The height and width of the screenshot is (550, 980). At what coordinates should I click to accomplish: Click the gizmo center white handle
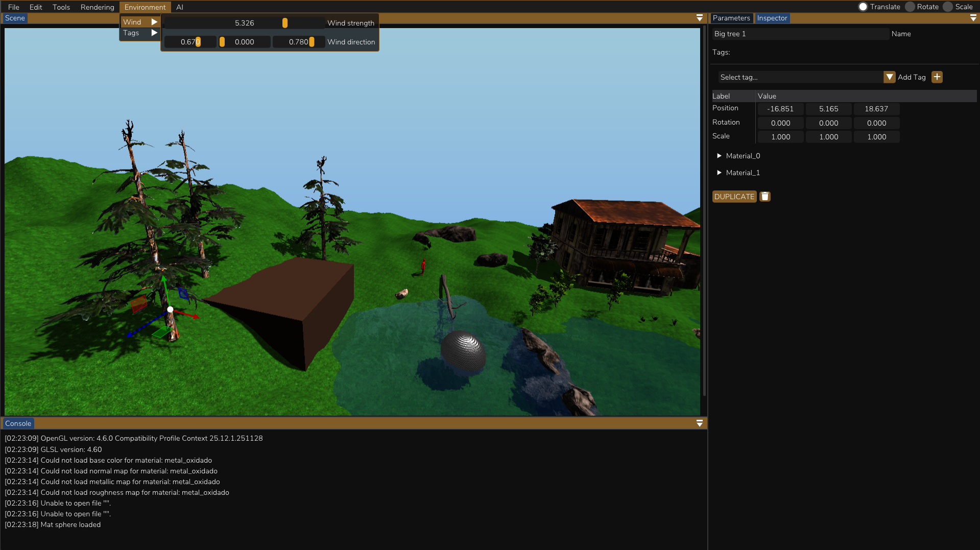[x=170, y=309]
